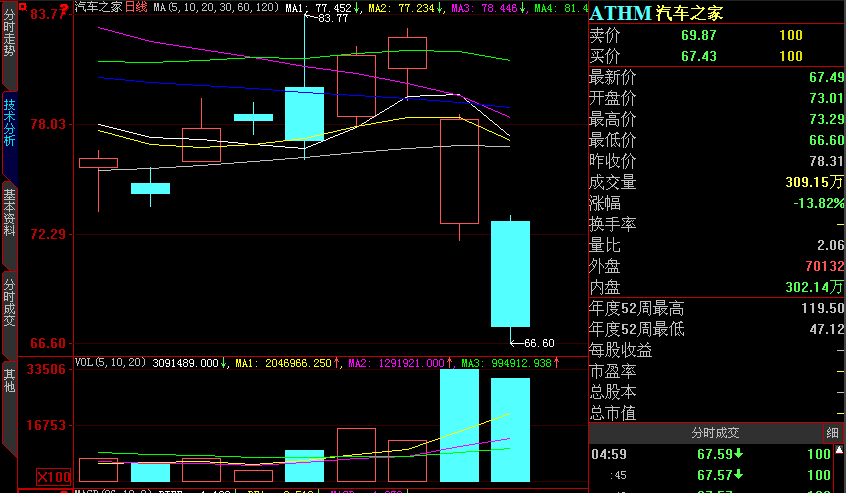Click the 04:59 trade row price 67.59
Image resolution: width=846 pixels, height=493 pixels.
(715, 454)
